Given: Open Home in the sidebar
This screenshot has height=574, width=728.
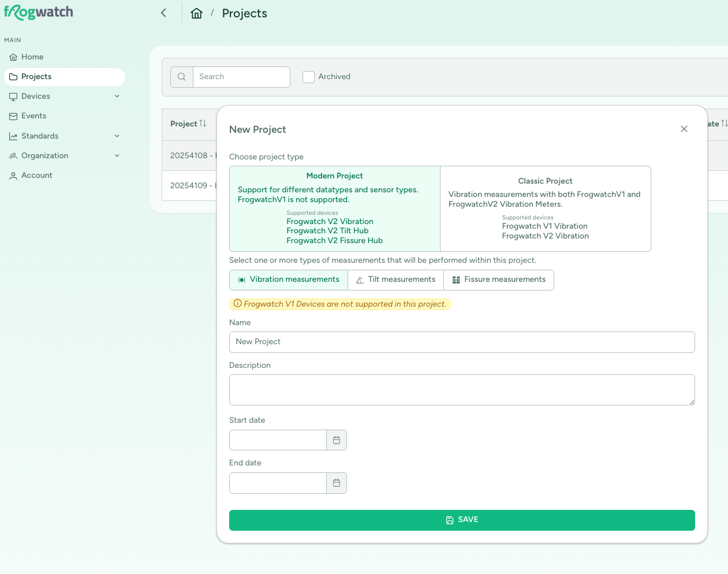Looking at the screenshot, I should pyautogui.click(x=65, y=57).
